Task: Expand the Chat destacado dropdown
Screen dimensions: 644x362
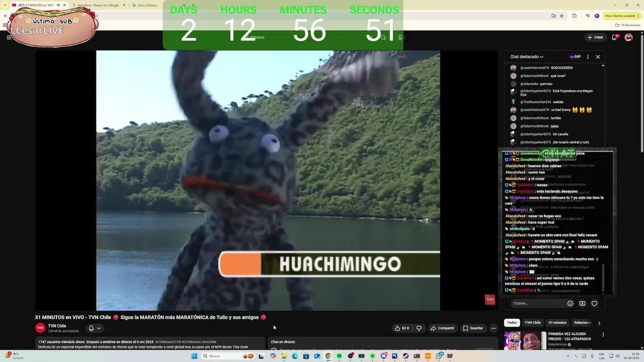Action: pos(527,57)
